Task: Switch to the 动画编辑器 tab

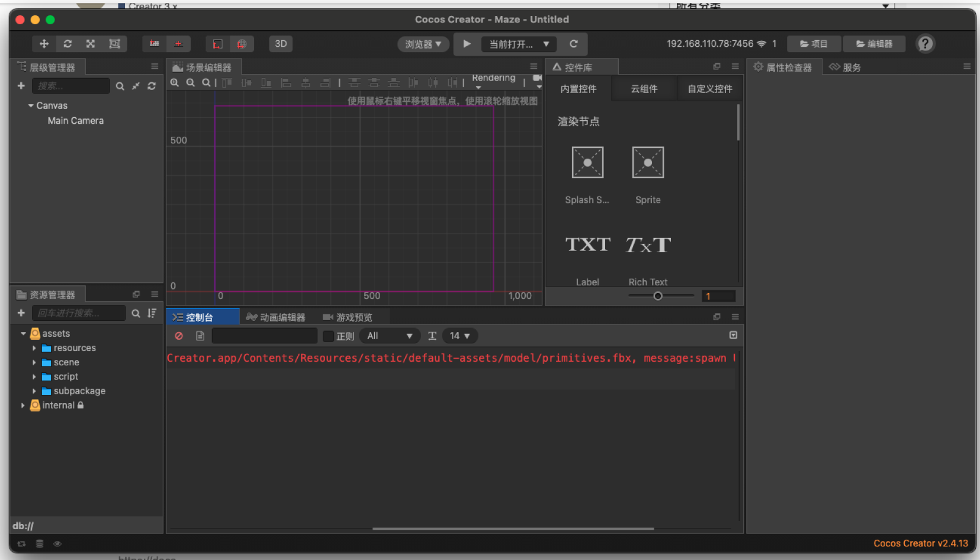Action: [276, 317]
